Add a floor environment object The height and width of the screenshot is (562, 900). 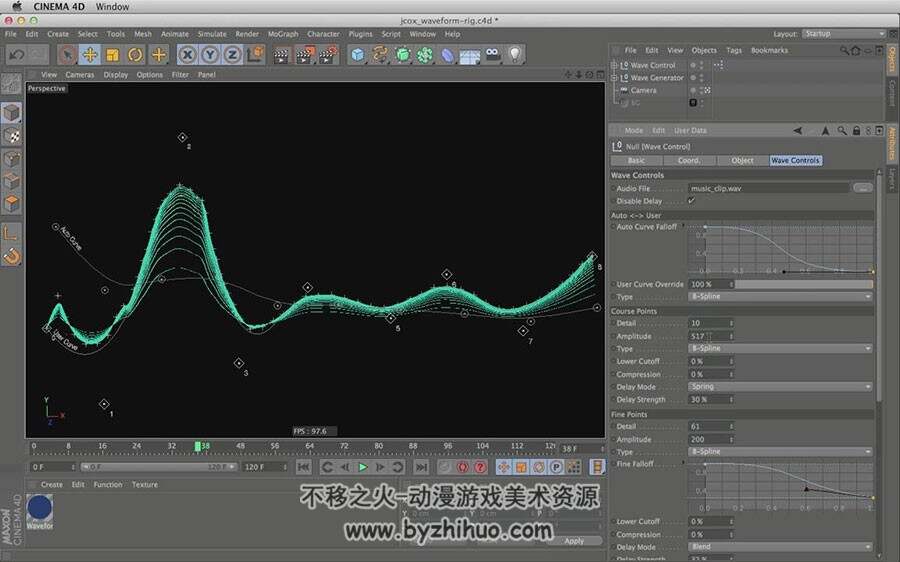470,55
